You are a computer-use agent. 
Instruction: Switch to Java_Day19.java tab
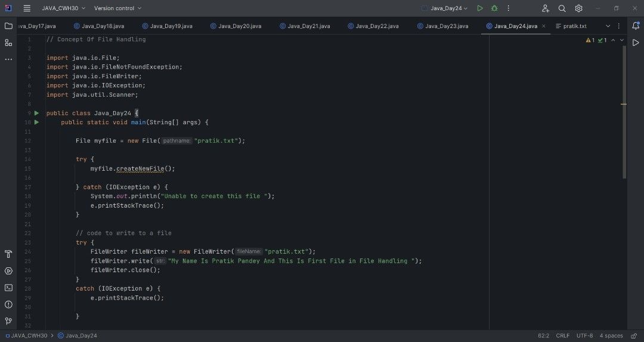coord(167,26)
